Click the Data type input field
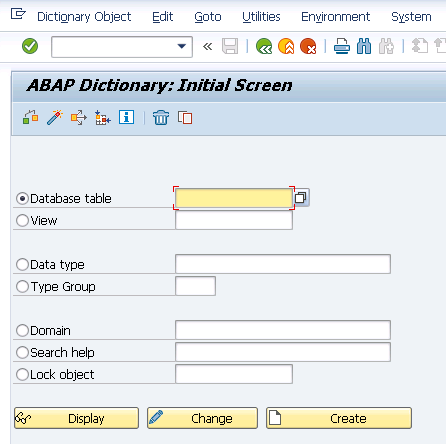This screenshot has width=446, height=444. (x=283, y=264)
